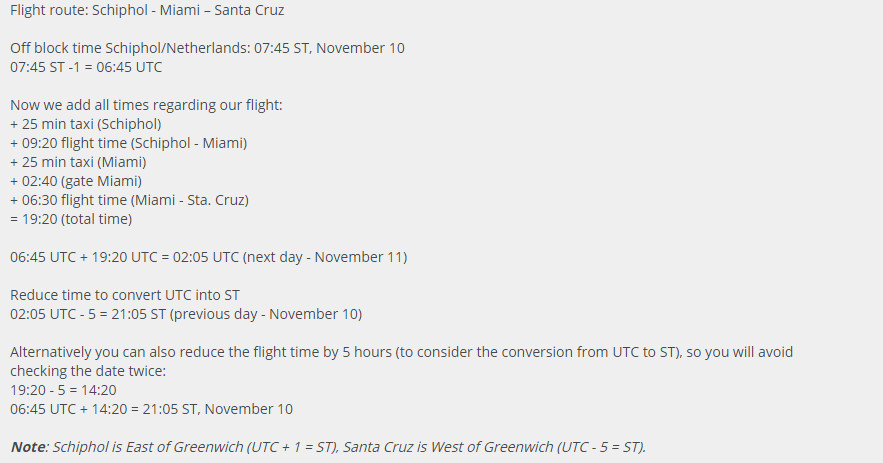Click the '02:05 UTC - 5 = 21:05 ST' line
Screen dimensions: 883x463
click(x=186, y=314)
